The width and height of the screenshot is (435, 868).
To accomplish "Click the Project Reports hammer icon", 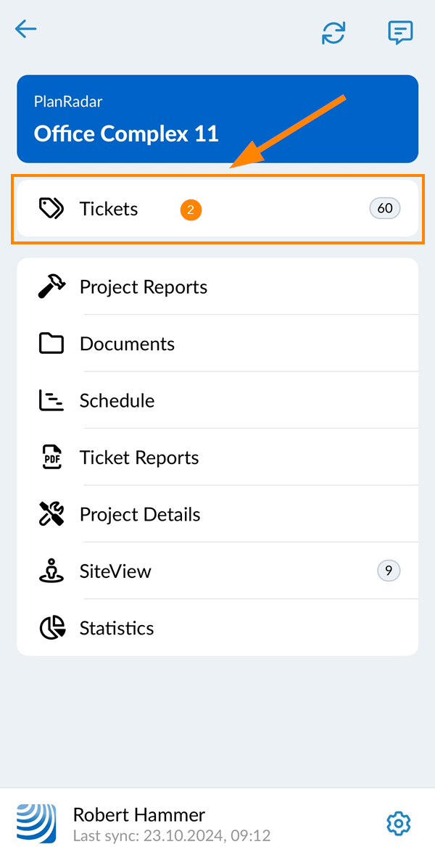I will [51, 287].
